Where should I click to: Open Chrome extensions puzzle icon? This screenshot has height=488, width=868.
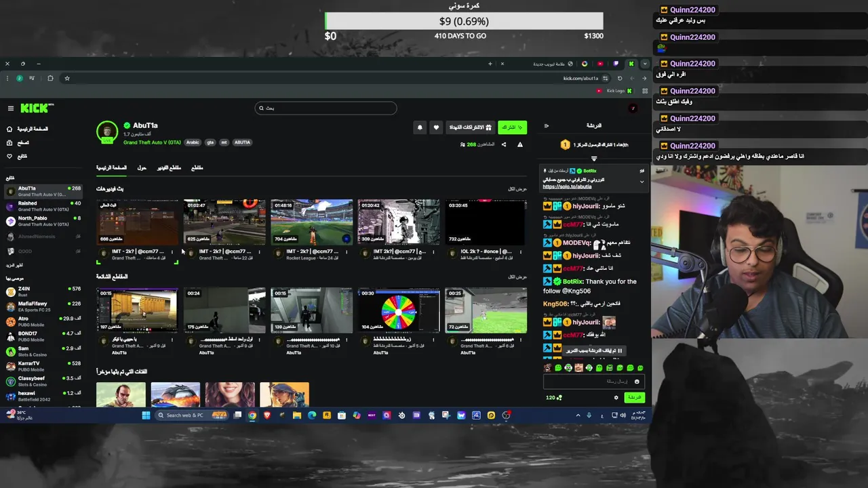coord(50,78)
